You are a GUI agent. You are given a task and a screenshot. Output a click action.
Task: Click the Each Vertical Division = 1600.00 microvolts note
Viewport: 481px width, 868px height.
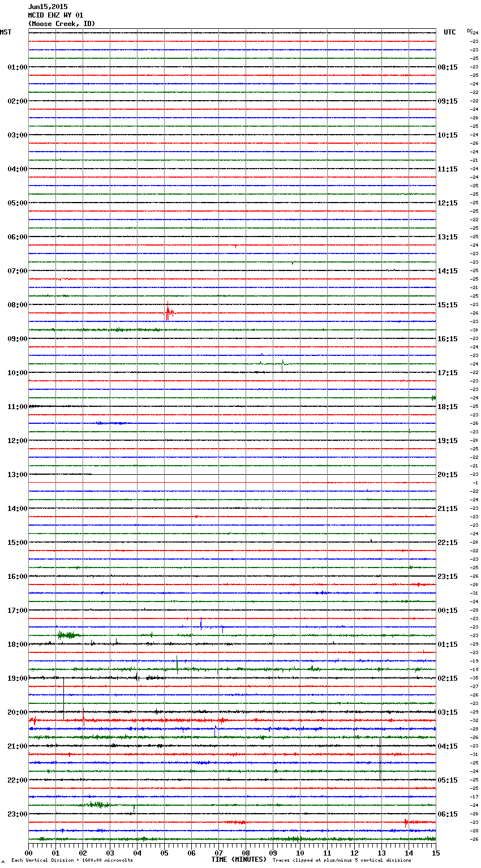(x=72, y=860)
